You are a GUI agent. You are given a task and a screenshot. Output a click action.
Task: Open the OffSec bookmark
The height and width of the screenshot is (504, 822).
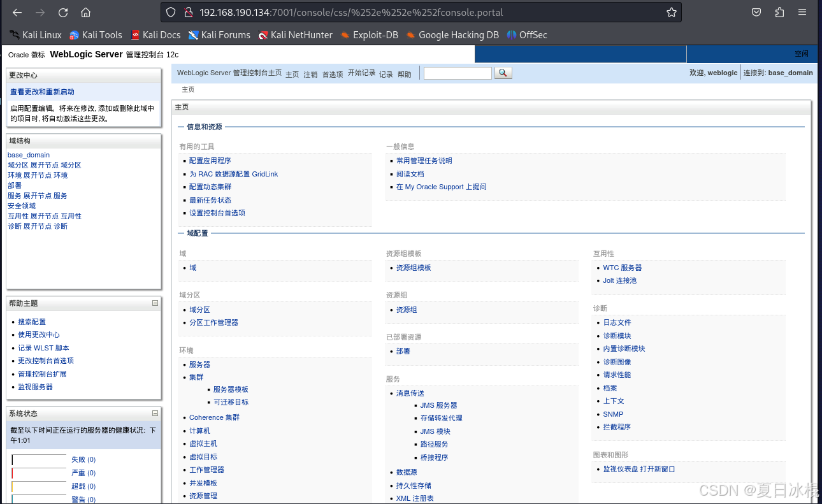tap(527, 35)
